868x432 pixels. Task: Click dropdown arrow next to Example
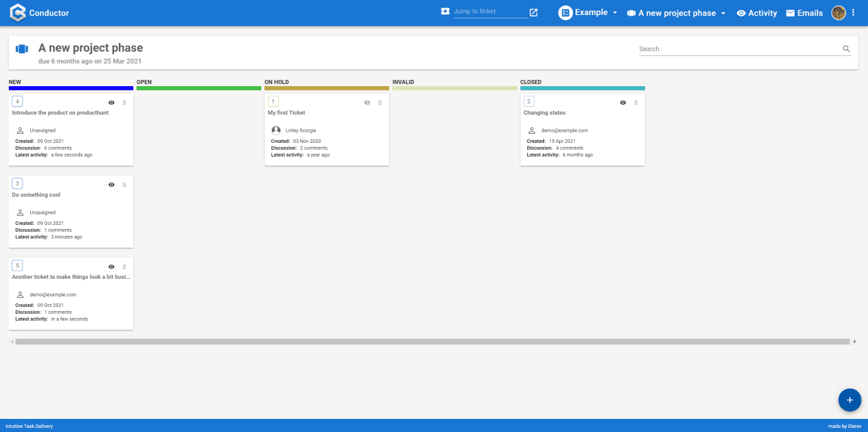click(x=614, y=13)
